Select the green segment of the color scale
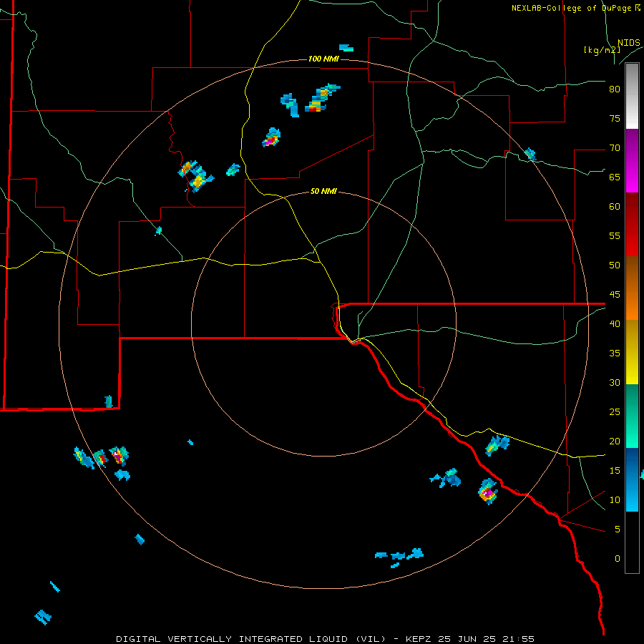Viewport: 644px width, 644px height. pos(632,416)
